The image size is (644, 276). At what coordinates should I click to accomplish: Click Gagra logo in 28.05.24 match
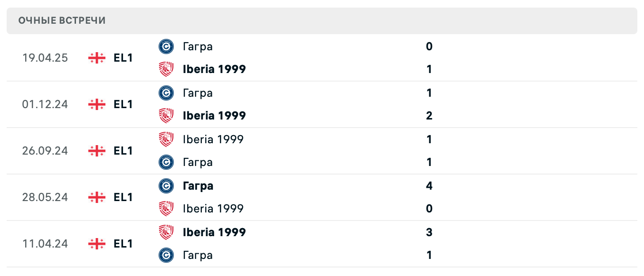pyautogui.click(x=166, y=186)
